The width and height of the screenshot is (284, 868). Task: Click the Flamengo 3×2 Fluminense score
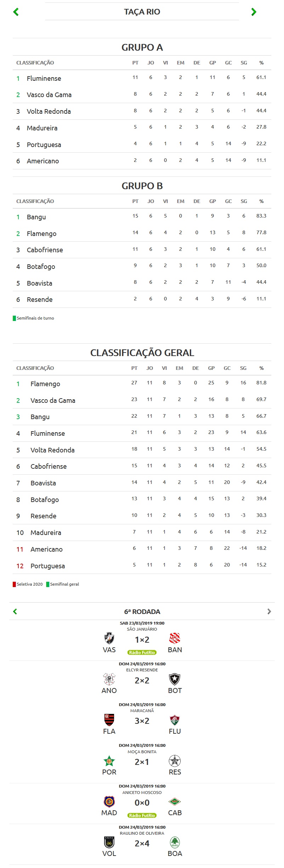(x=142, y=721)
